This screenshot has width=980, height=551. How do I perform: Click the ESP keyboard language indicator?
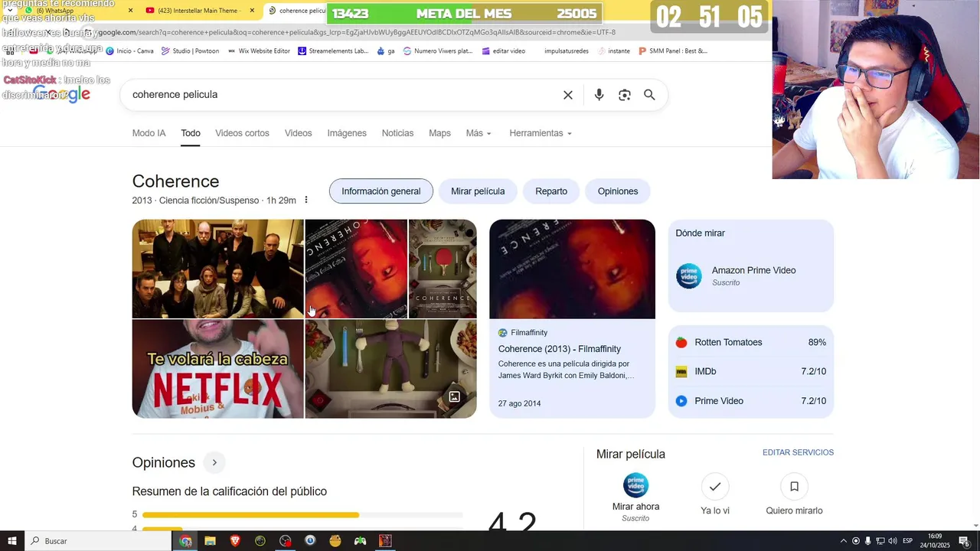click(907, 541)
